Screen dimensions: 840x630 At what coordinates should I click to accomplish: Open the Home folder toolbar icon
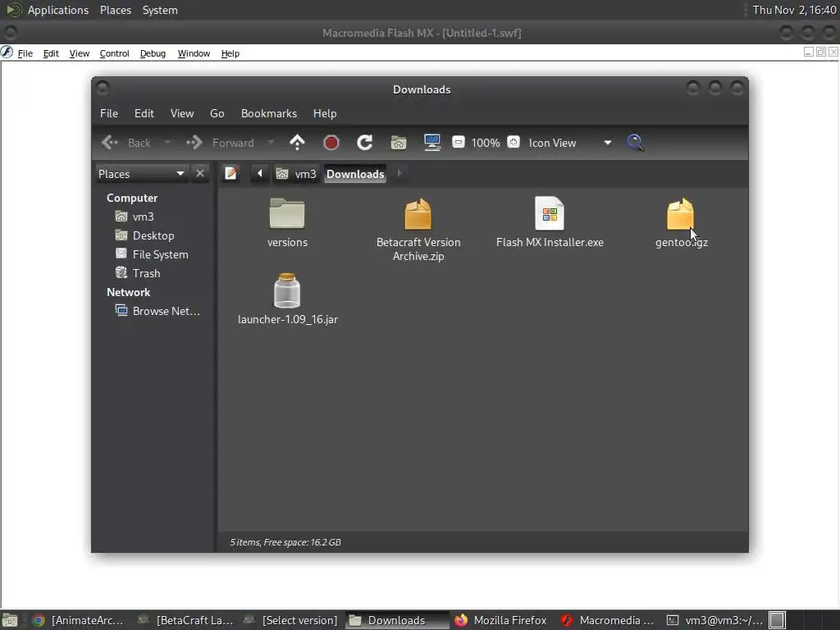(399, 143)
